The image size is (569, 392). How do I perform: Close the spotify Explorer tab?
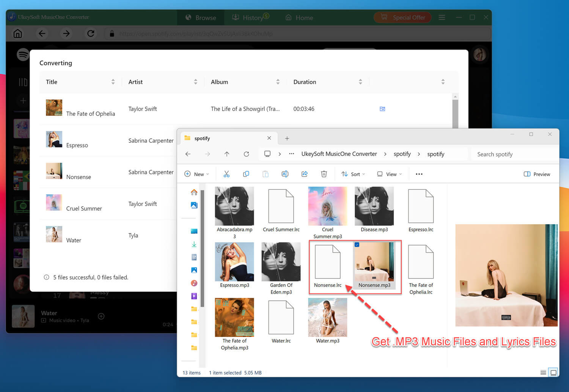pyautogui.click(x=269, y=138)
